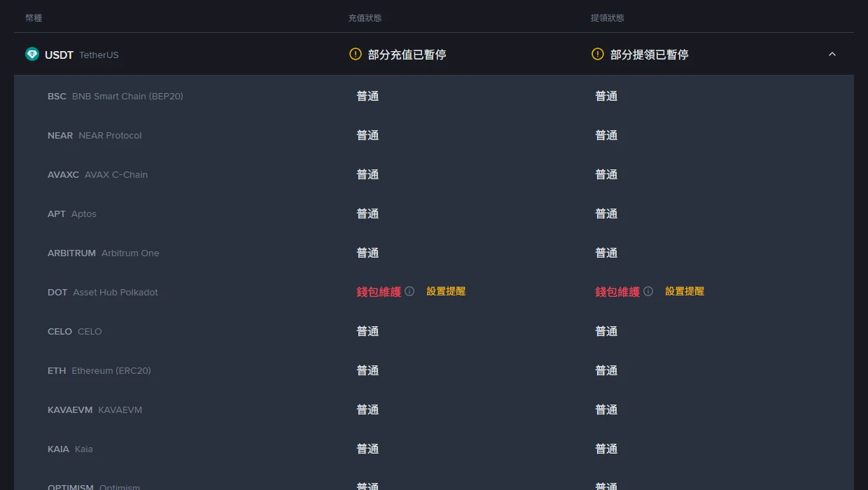Click the 部分充值已暫停 status text
Screen dimensions: 868x490
click(x=407, y=55)
